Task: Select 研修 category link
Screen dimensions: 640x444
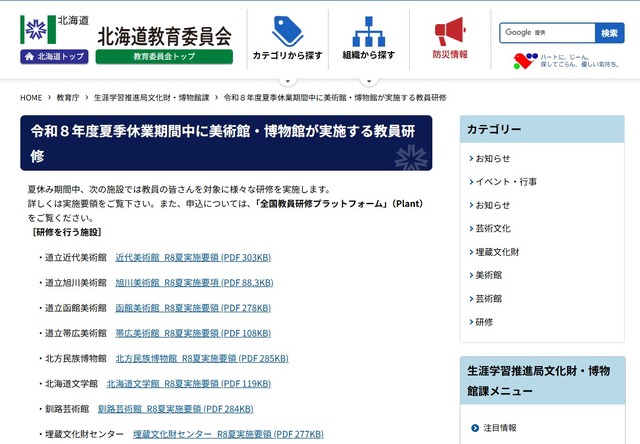Action: point(484,322)
